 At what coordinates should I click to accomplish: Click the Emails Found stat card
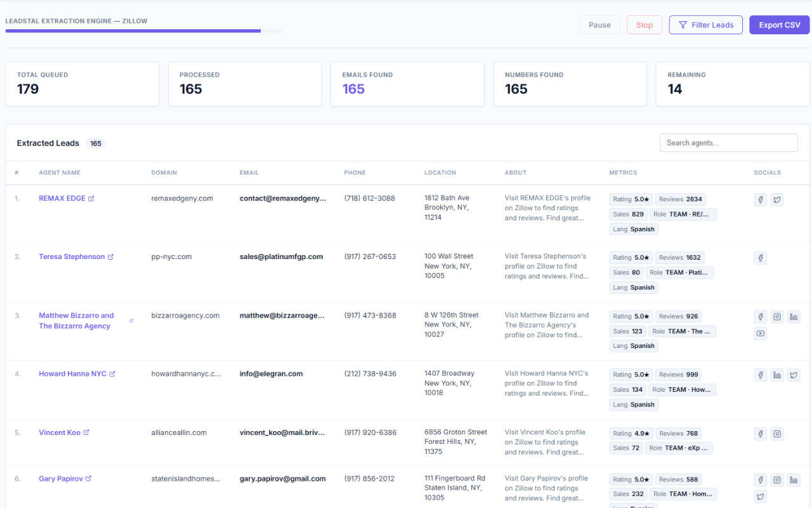(407, 84)
